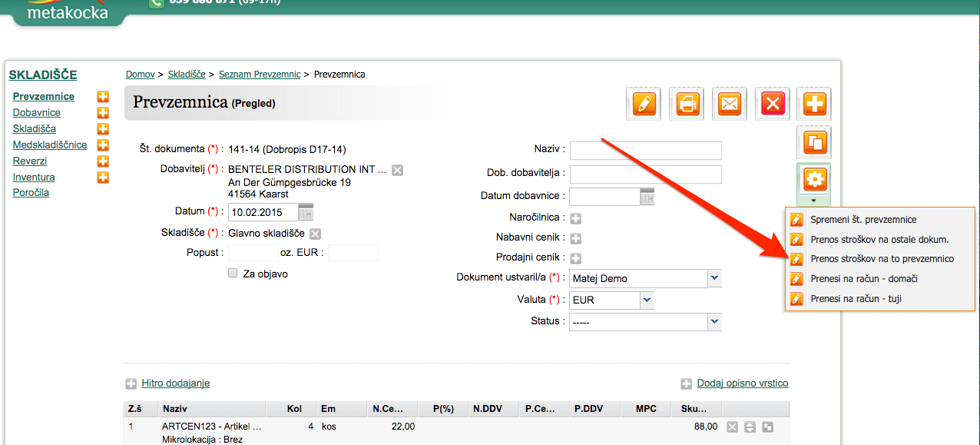Select Prenesi na račun - domači
Screen dimensions: 980x445
pyautogui.click(x=864, y=278)
